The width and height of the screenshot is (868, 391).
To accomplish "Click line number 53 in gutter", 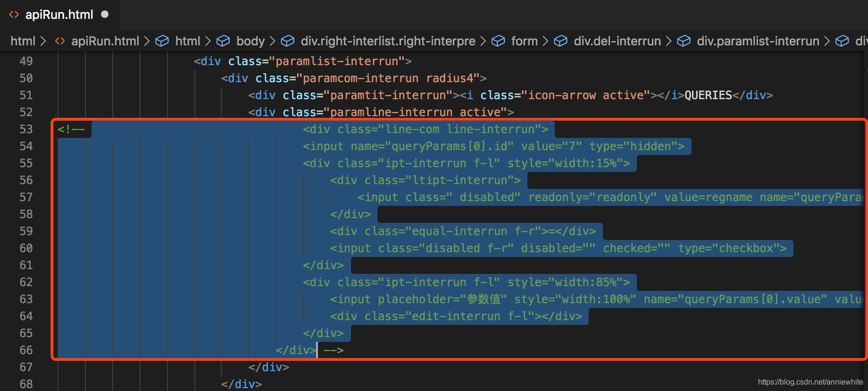I will 26,129.
